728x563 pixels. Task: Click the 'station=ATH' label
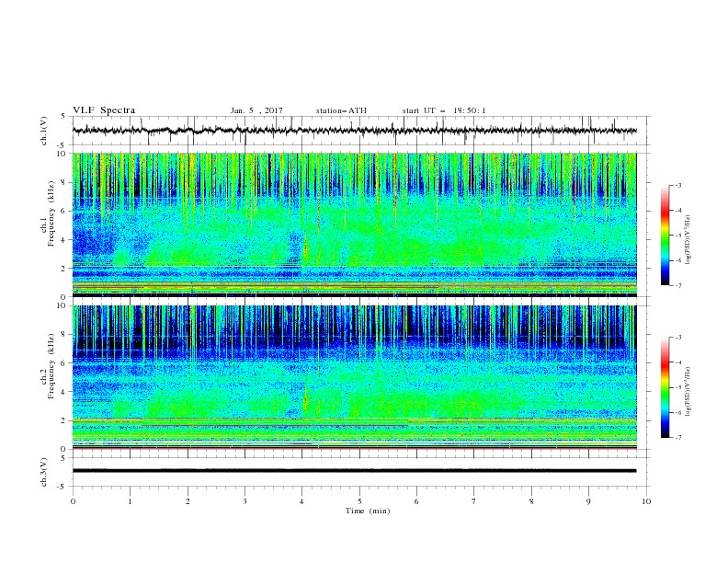[341, 110]
